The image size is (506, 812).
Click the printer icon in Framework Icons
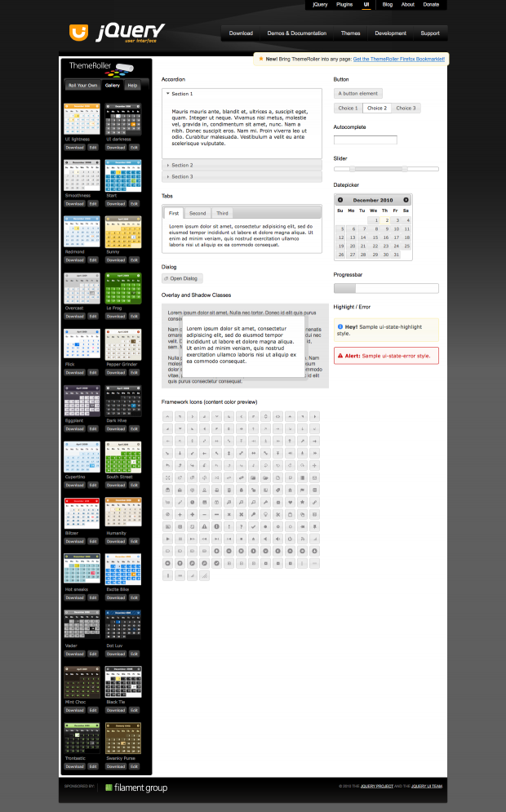coord(216,490)
